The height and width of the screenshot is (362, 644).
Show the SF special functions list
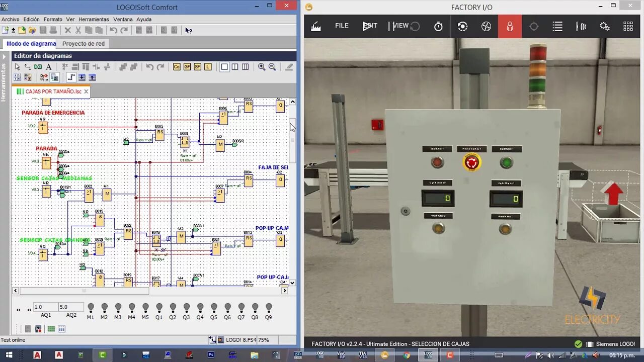(x=197, y=67)
